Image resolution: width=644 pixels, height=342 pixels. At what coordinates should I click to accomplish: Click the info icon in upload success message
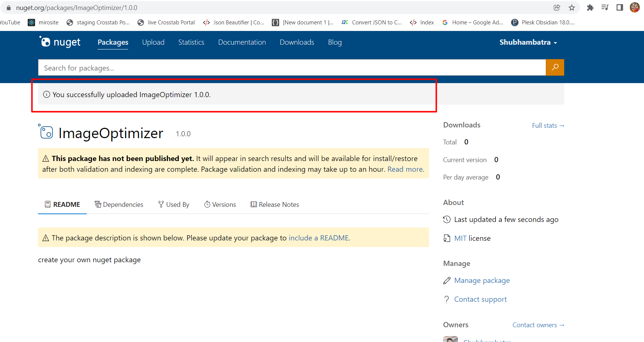pos(47,95)
